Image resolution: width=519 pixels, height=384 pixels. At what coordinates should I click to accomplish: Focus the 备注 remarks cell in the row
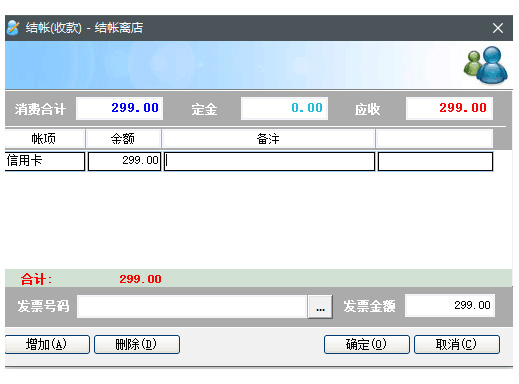pyautogui.click(x=269, y=161)
